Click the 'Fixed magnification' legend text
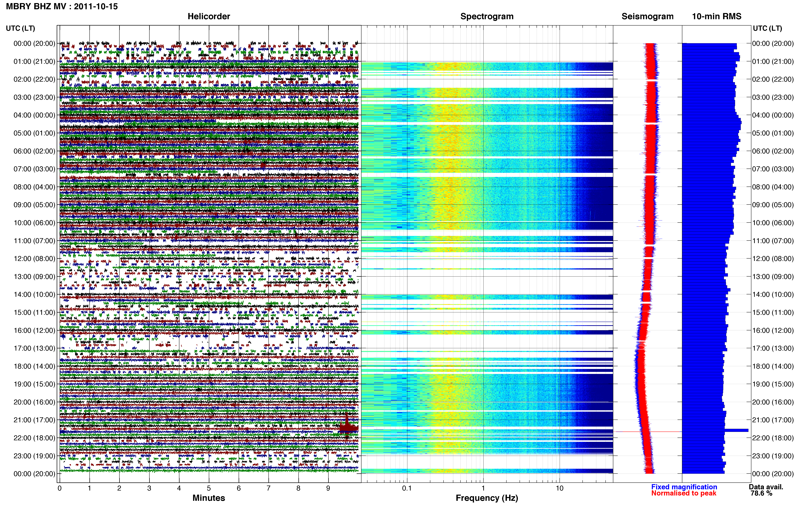 [x=684, y=487]
